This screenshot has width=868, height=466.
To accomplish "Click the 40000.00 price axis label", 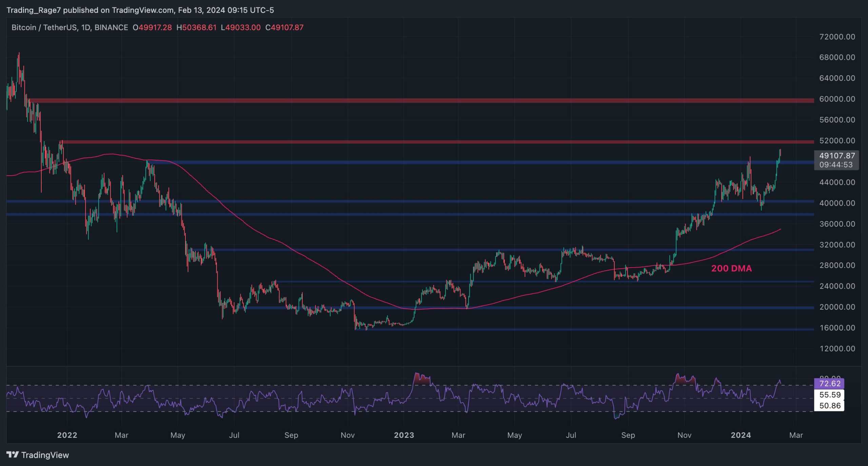I will point(837,203).
